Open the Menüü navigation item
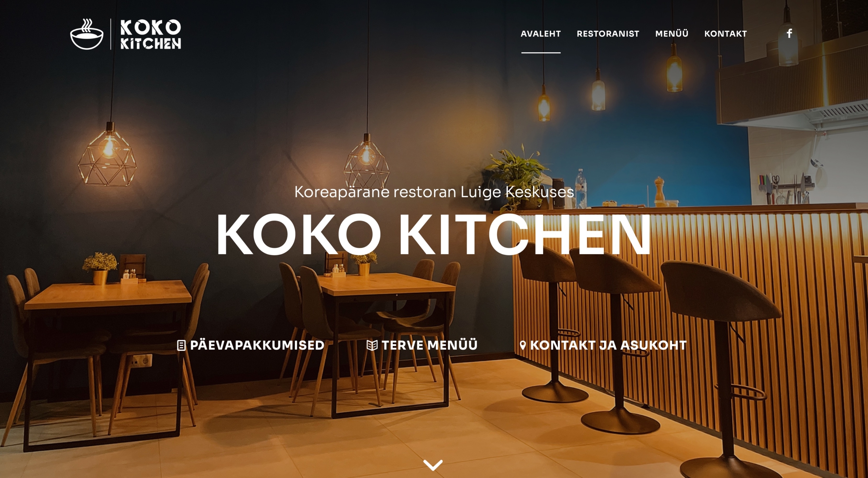This screenshot has width=868, height=478. (672, 33)
